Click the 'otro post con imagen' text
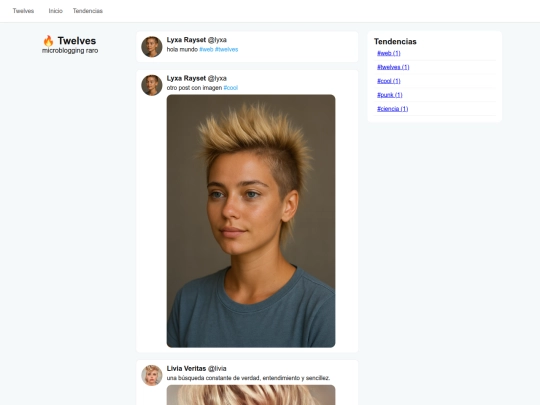Screen dimensions: 540x405 coord(194,88)
